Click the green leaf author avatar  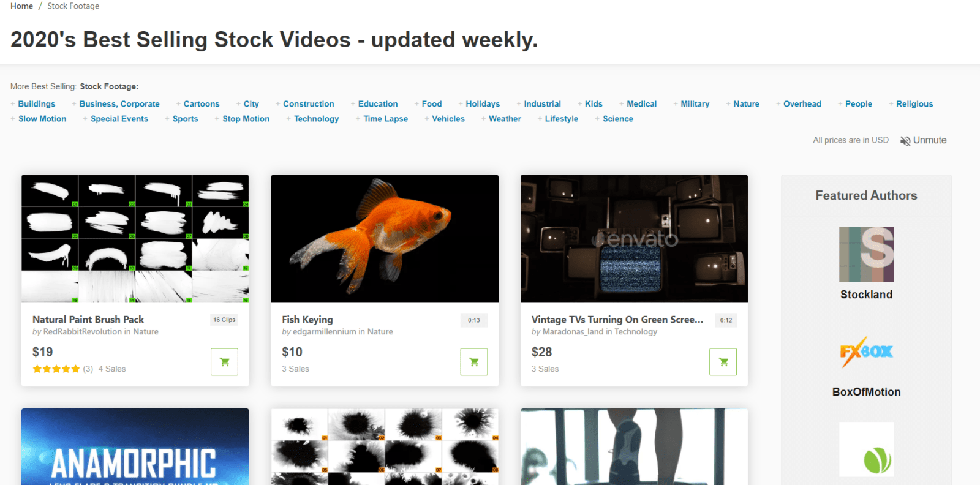866,449
